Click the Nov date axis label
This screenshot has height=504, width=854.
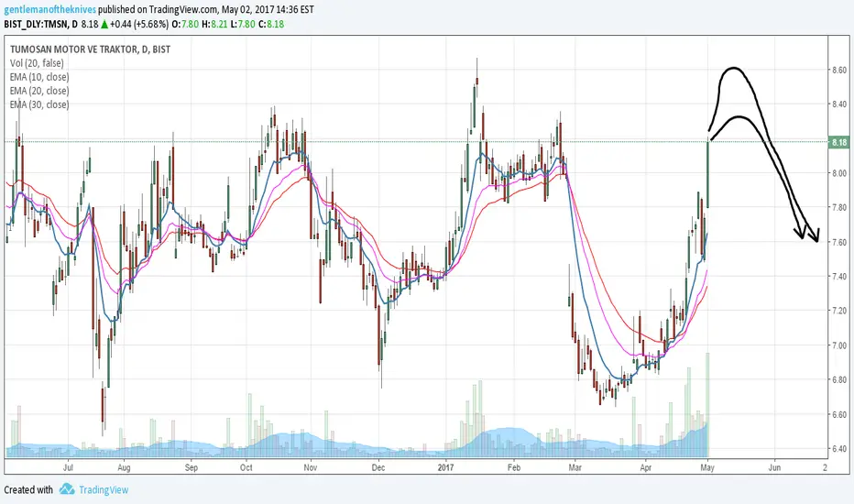(x=311, y=467)
